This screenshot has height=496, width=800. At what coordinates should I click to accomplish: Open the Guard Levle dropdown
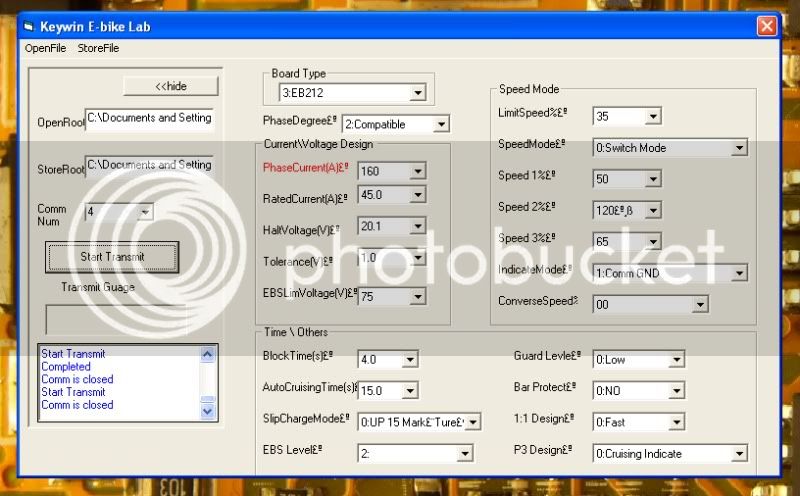click(x=677, y=360)
